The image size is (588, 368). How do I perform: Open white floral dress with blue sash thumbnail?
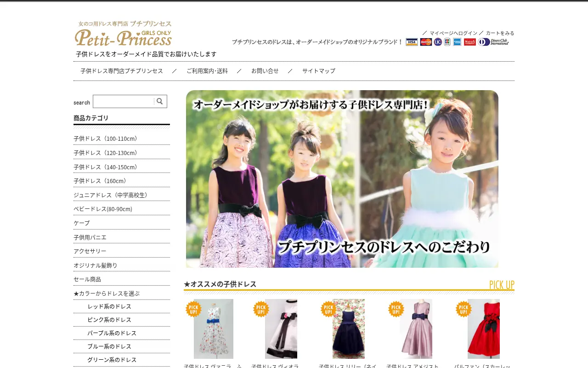214,329
